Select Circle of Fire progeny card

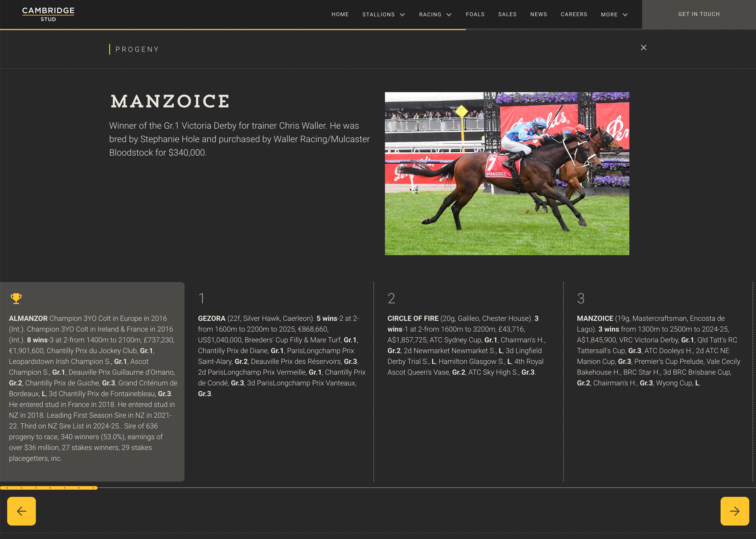[x=468, y=345]
